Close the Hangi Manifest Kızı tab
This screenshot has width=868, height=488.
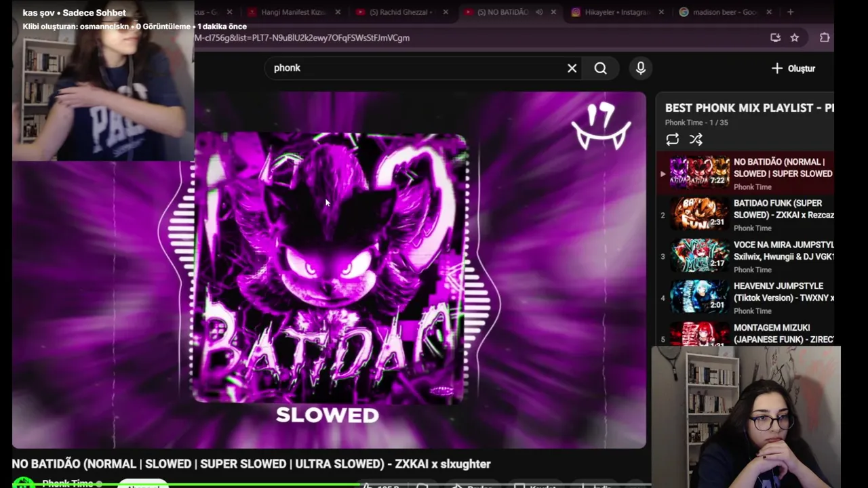(x=338, y=12)
